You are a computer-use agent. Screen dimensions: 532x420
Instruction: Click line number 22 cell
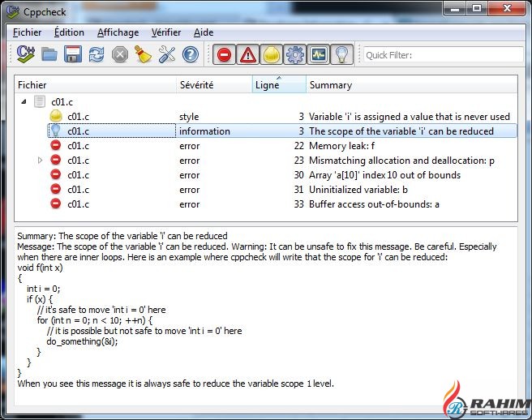(x=299, y=146)
